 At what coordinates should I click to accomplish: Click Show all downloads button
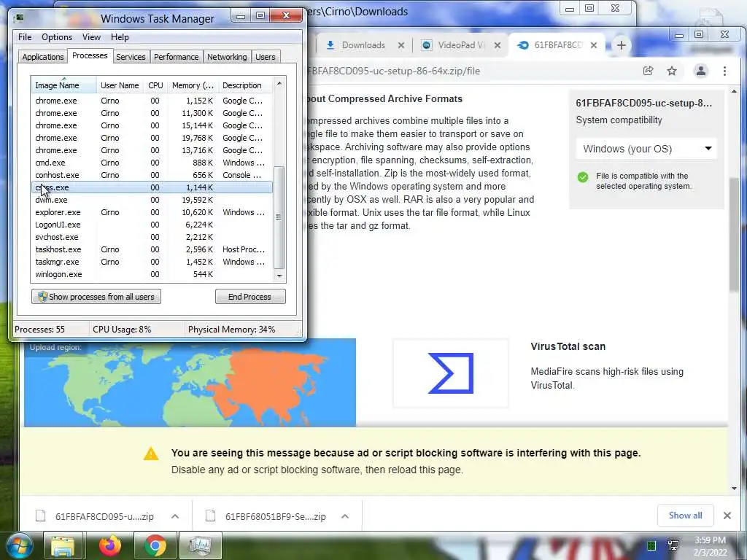685,516
